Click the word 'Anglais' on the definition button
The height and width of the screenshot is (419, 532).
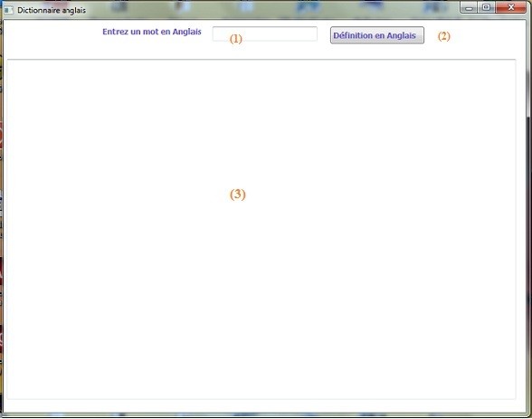pyautogui.click(x=402, y=35)
